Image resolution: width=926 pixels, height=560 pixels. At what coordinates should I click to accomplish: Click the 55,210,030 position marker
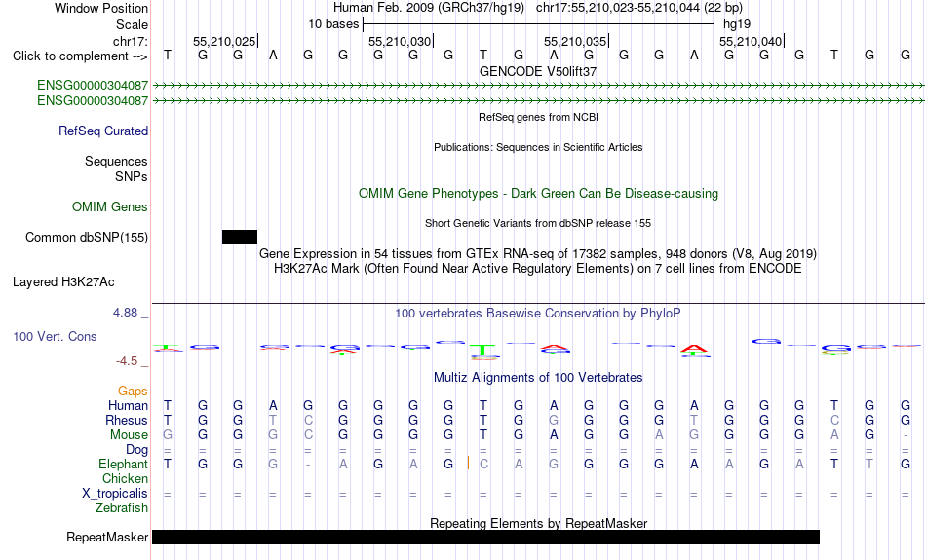401,41
